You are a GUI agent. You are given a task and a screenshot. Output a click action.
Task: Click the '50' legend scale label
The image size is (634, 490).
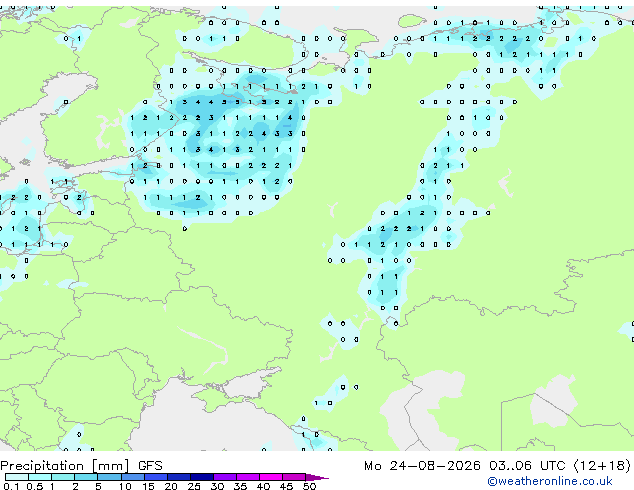point(309,486)
